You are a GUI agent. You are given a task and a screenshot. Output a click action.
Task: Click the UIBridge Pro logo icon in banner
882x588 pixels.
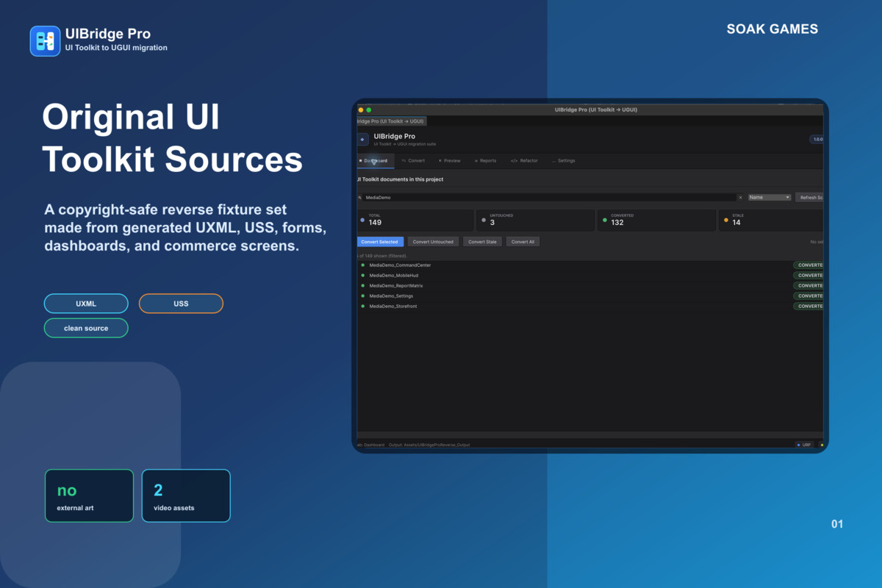pyautogui.click(x=45, y=41)
